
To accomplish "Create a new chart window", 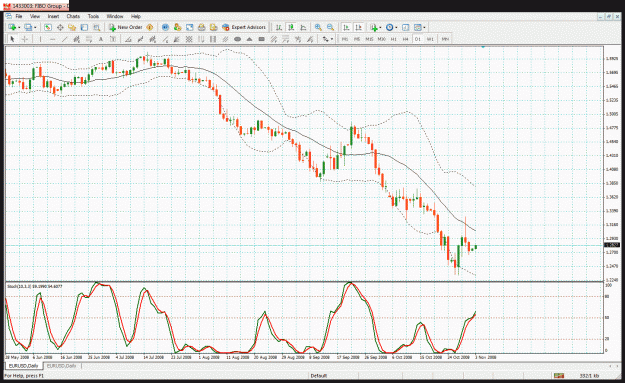I will (12, 27).
